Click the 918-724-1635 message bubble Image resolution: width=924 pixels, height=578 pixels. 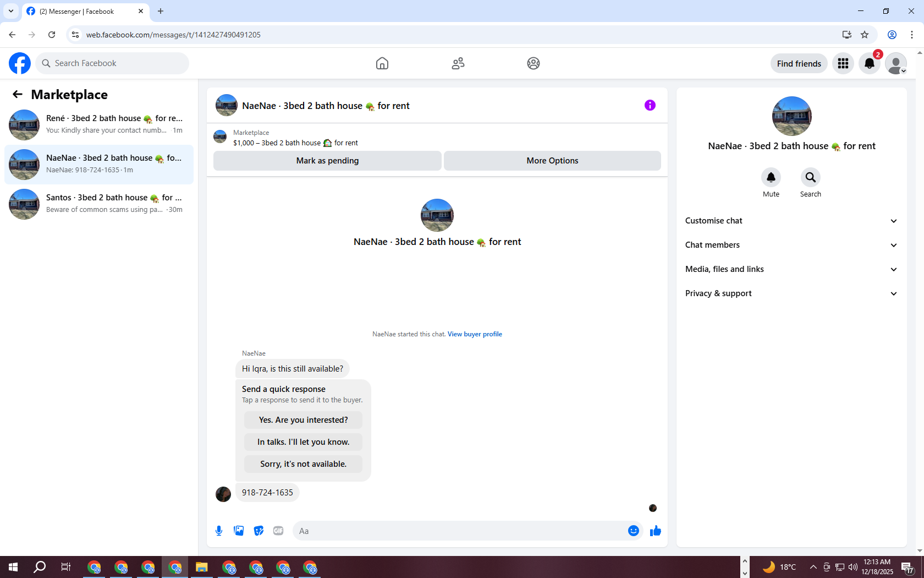pos(267,493)
